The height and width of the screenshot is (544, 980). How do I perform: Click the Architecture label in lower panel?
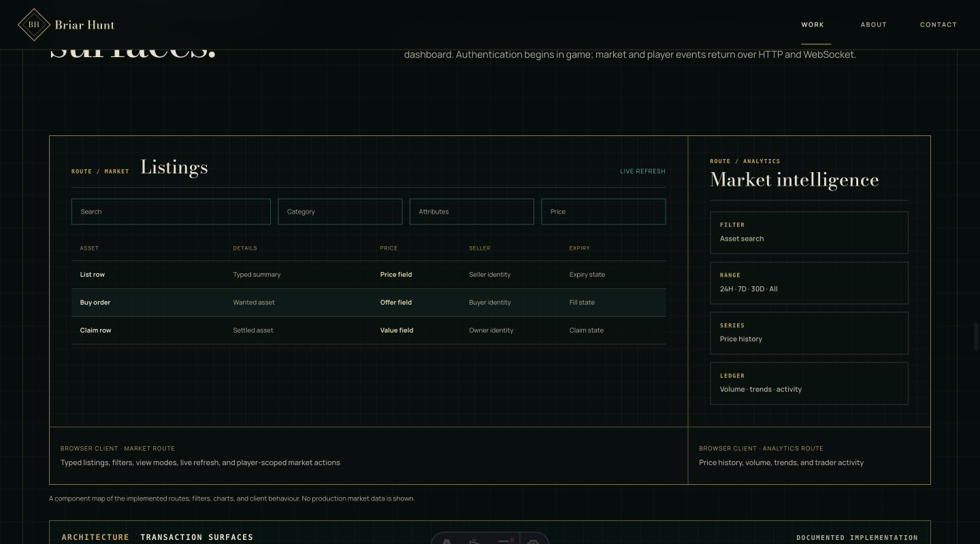(95, 537)
